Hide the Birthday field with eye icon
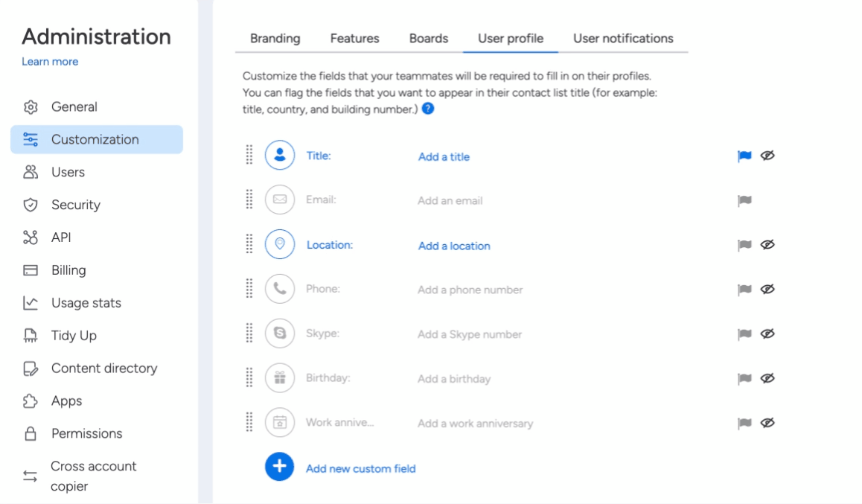 (767, 378)
